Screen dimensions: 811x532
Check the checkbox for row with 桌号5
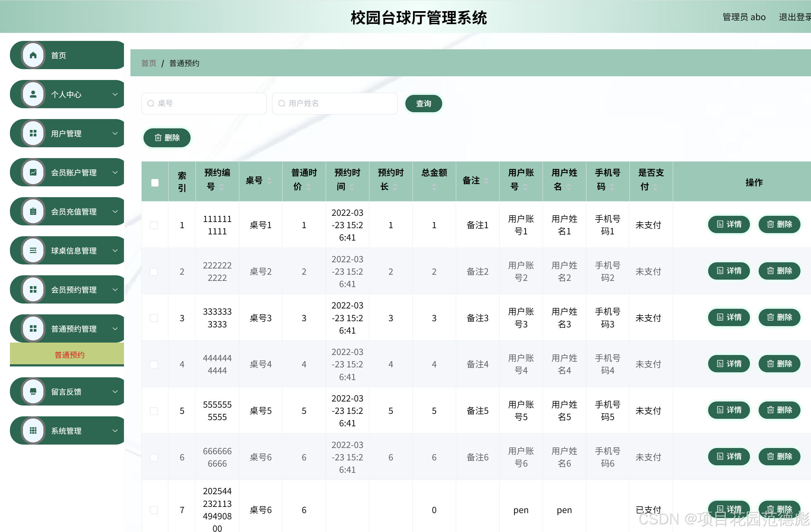(154, 411)
